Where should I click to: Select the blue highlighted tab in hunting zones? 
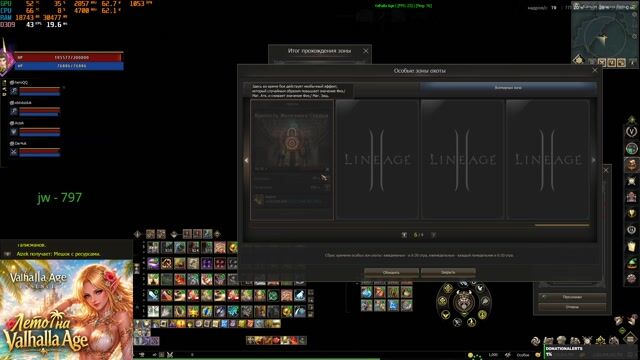click(x=508, y=87)
